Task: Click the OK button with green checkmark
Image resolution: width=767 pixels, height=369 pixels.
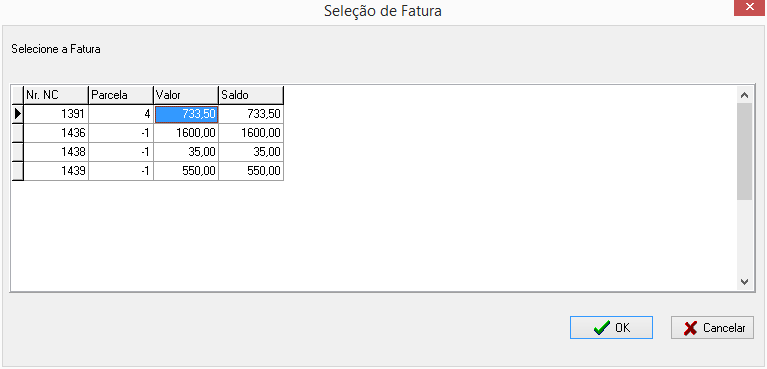Action: click(x=611, y=327)
